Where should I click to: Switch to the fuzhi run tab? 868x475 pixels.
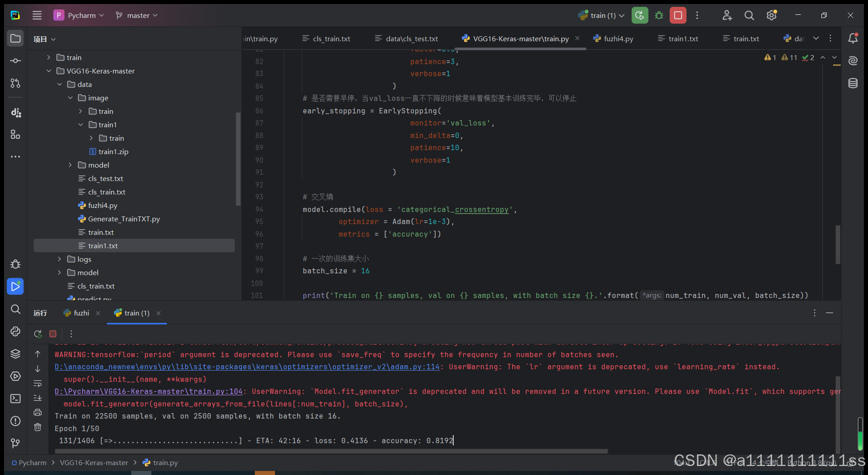click(76, 313)
